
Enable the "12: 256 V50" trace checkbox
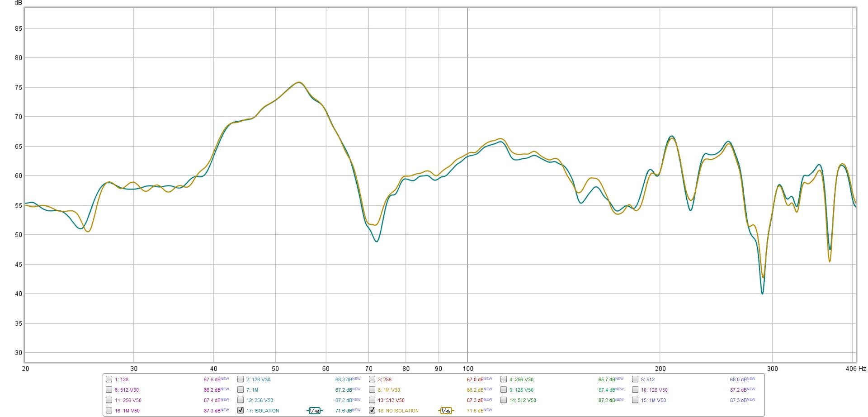click(x=241, y=400)
